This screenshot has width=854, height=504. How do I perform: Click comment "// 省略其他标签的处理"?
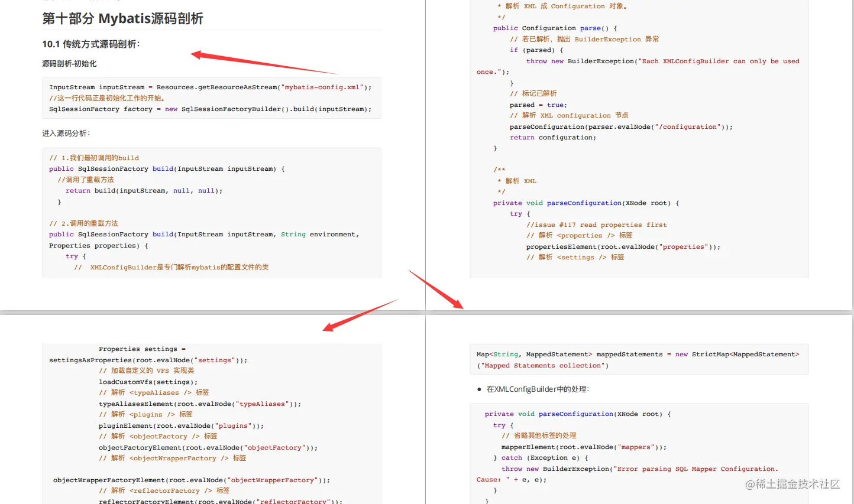pos(539,436)
